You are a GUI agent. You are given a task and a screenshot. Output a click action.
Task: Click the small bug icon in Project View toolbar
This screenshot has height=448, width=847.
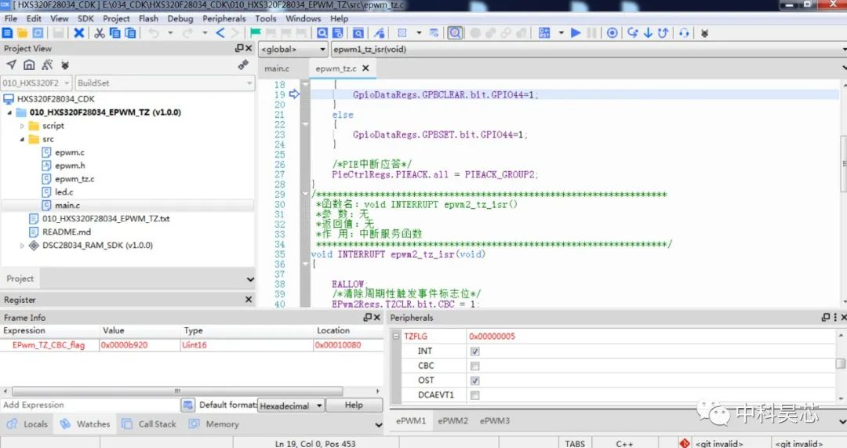(x=65, y=65)
